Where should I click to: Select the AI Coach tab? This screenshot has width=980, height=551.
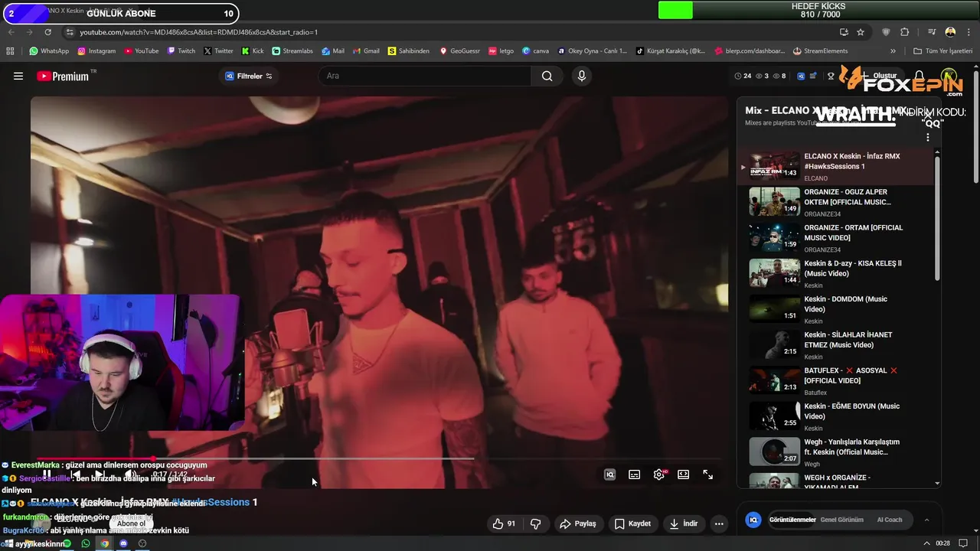click(890, 520)
